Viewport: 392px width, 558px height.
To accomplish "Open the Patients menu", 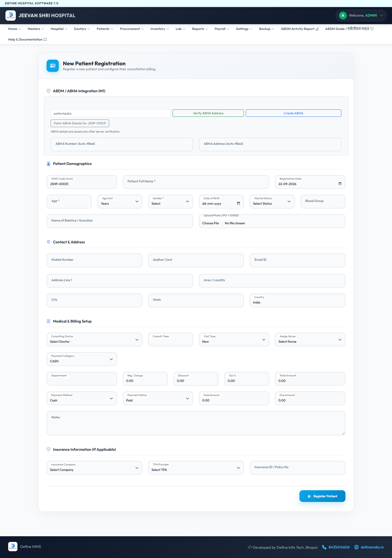I will [x=105, y=29].
